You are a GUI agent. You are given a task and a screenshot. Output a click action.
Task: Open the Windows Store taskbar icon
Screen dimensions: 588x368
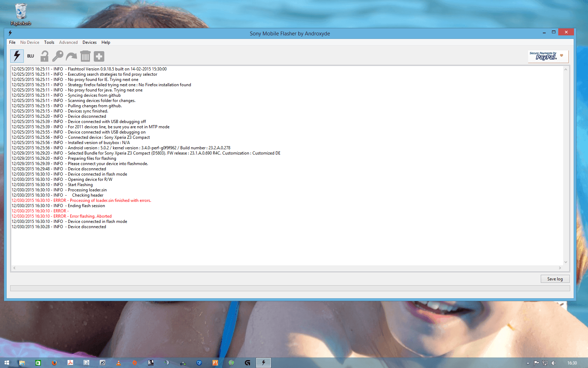coord(38,363)
